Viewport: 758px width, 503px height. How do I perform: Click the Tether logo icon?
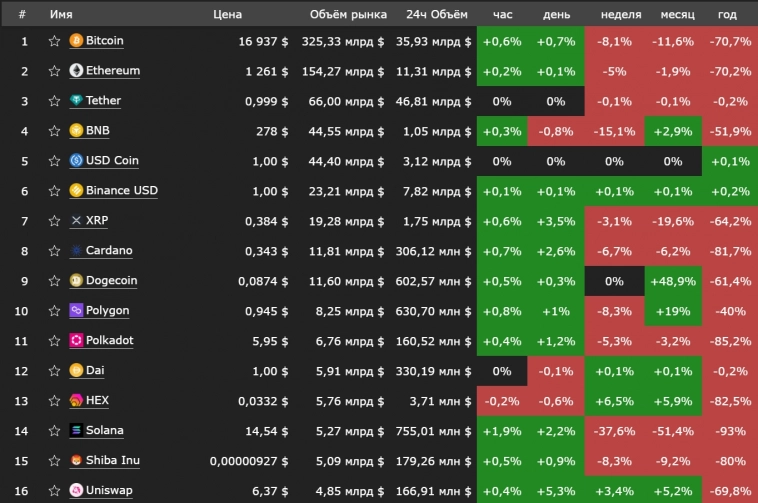click(x=76, y=101)
